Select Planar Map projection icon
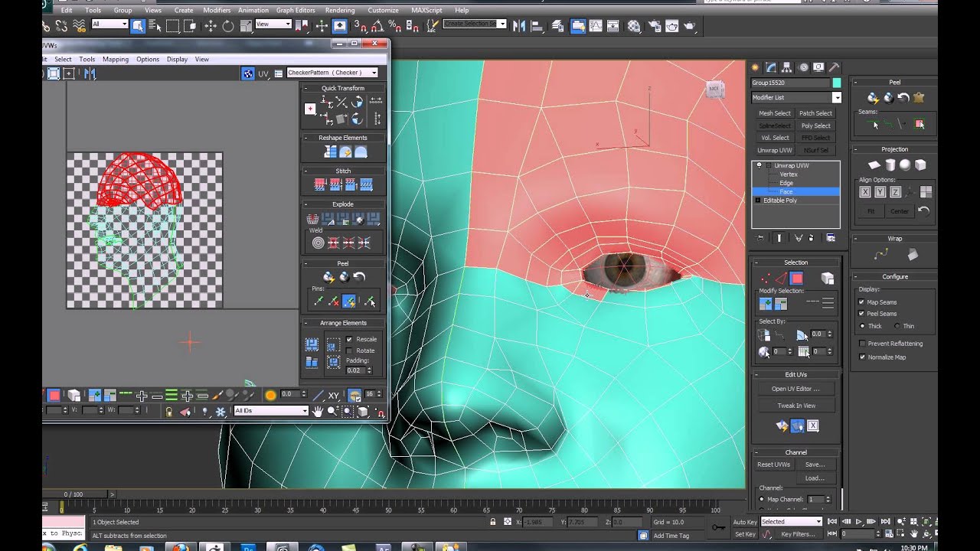This screenshot has height=551, width=980. coord(874,165)
